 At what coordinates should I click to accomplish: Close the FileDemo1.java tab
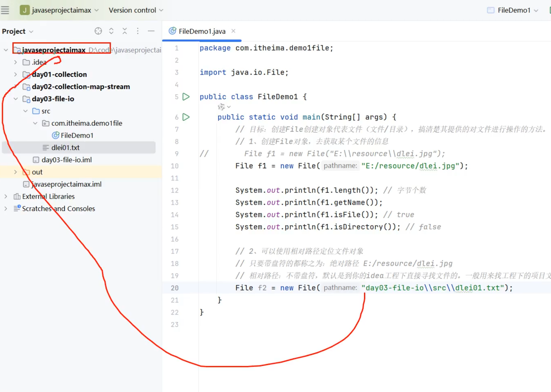click(233, 31)
